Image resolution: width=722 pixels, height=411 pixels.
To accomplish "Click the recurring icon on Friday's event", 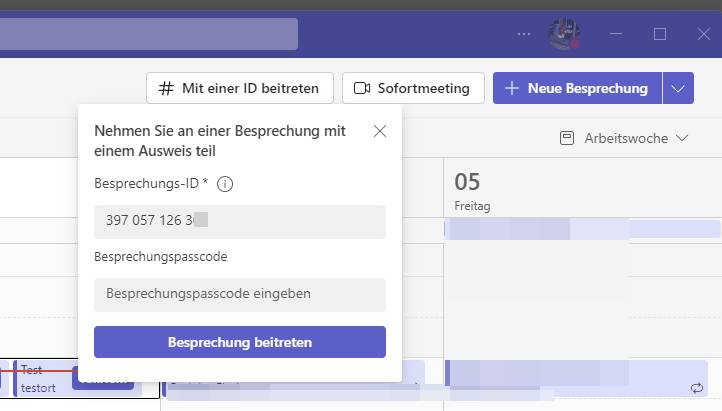I will 696,388.
